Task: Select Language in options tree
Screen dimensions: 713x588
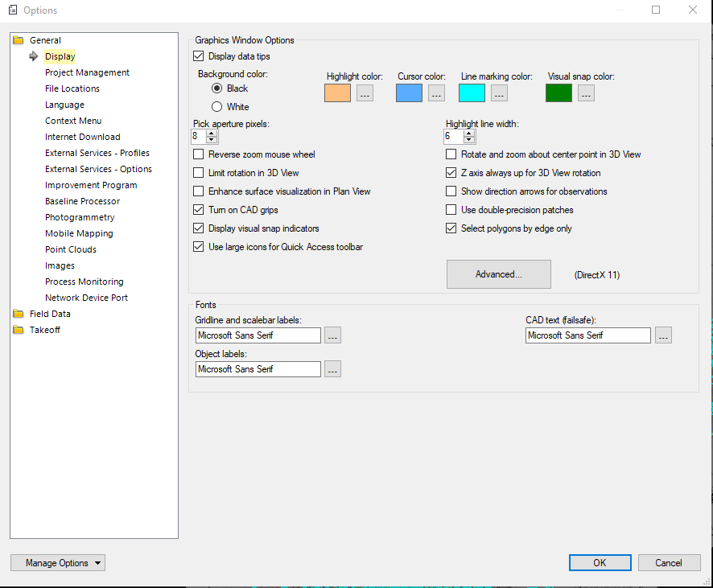Action: [x=64, y=105]
